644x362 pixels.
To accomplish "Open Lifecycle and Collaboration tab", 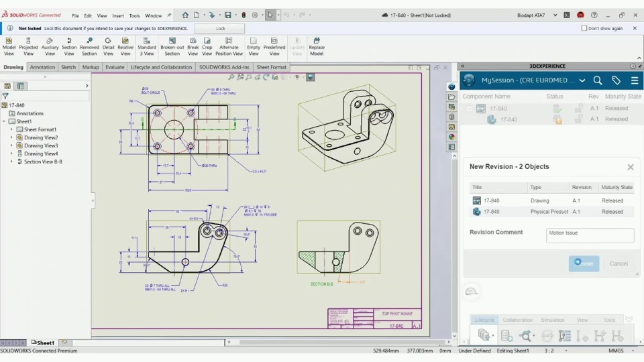I will pyautogui.click(x=161, y=67).
